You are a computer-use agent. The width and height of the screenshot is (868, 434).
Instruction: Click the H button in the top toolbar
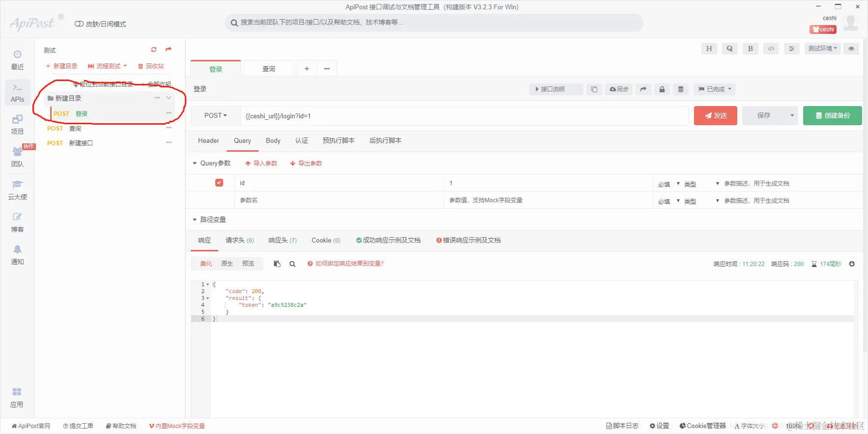pos(709,49)
